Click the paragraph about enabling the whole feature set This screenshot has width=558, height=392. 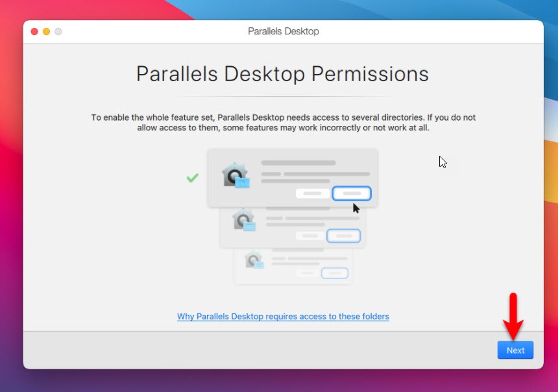[x=283, y=123]
